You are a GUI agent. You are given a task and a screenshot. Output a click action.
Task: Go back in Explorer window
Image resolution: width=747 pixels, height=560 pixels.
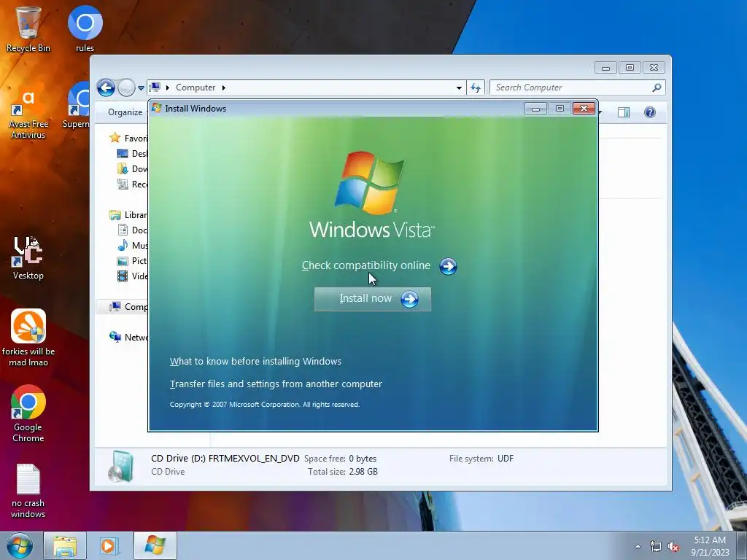coord(106,87)
